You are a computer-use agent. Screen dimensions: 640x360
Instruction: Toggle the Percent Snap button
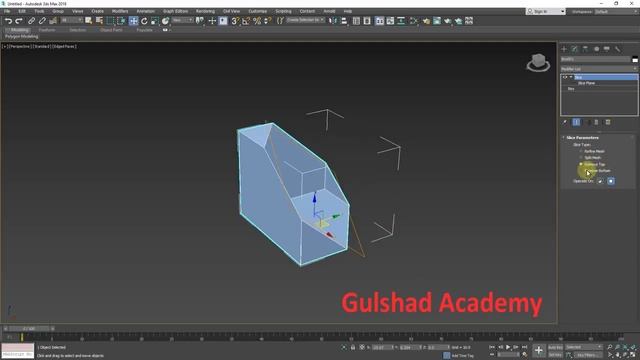point(257,21)
